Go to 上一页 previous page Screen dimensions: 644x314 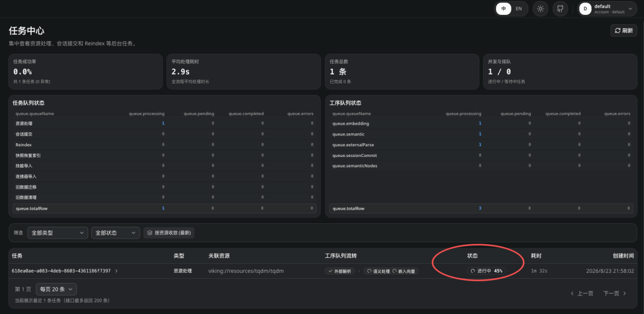[x=582, y=294]
